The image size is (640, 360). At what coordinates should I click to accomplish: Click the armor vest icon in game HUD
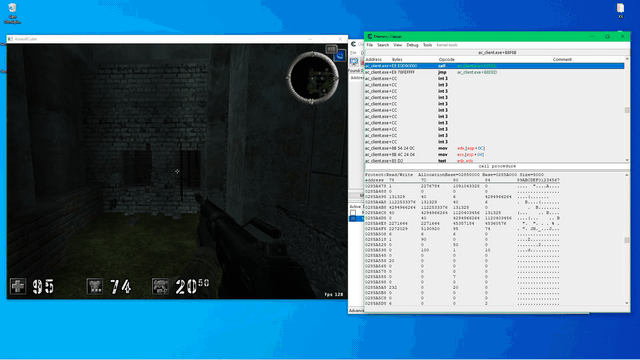tap(95, 286)
